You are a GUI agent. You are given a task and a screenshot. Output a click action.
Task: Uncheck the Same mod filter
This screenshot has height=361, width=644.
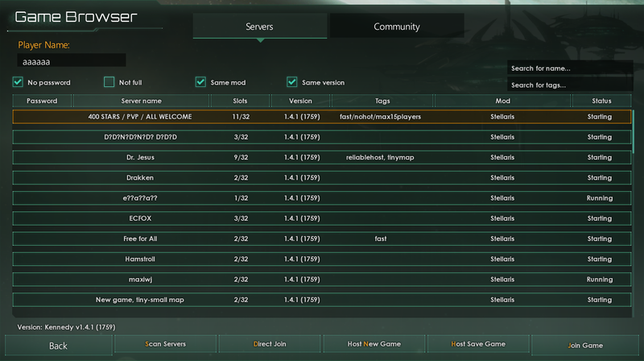click(x=200, y=82)
